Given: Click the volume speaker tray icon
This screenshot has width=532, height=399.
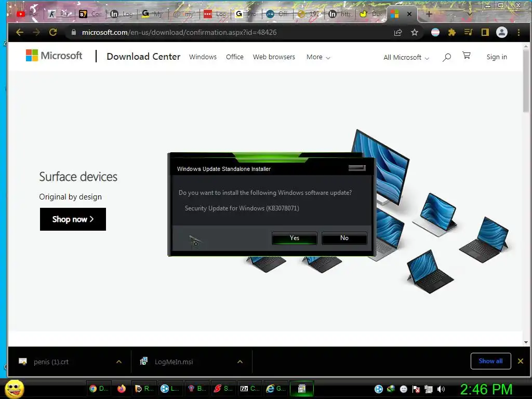Looking at the screenshot, I should click(441, 389).
